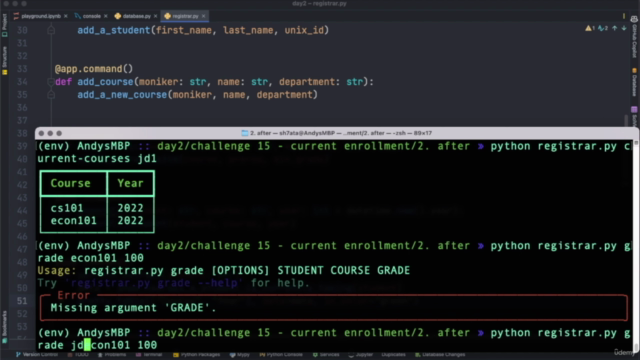Screen dimensions: 640x360
Task: Click the tab bar overflow menu icon
Action: click(x=624, y=16)
